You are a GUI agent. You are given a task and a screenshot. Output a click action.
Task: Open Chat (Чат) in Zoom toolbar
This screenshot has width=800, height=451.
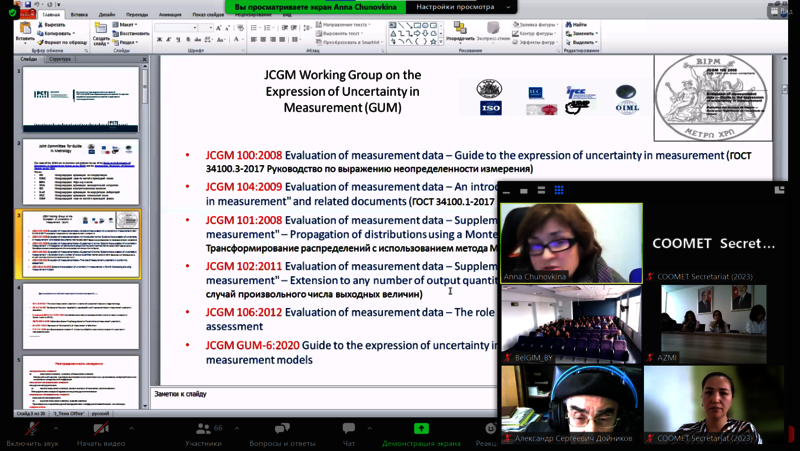[x=349, y=434]
